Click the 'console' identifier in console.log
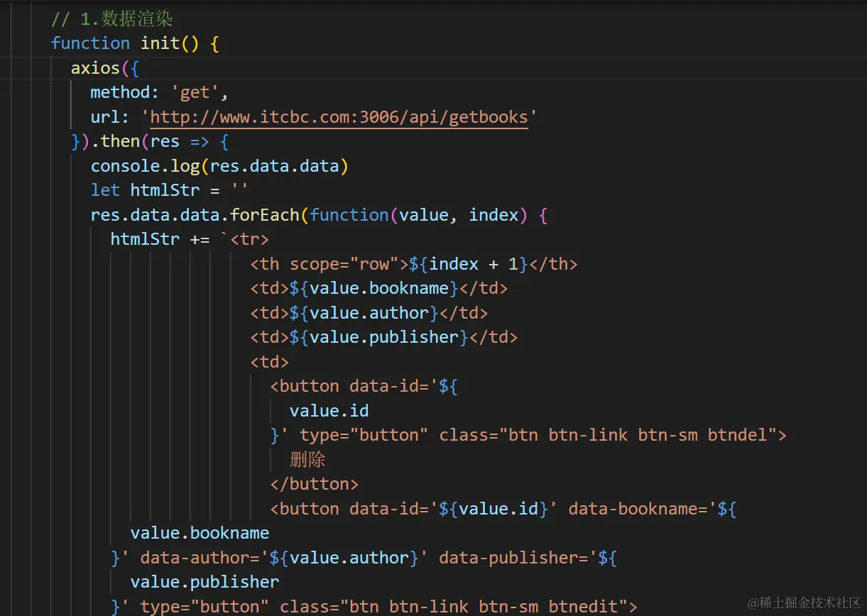 tap(125, 166)
